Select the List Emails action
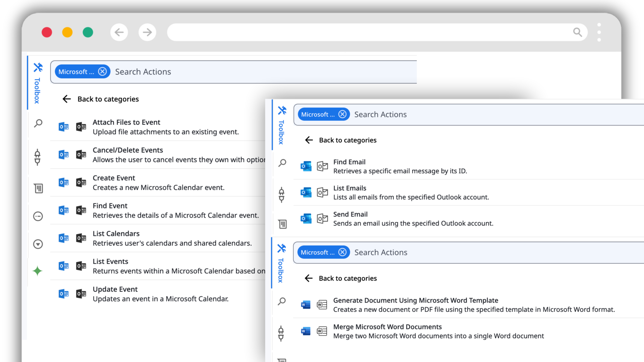 coord(469,193)
